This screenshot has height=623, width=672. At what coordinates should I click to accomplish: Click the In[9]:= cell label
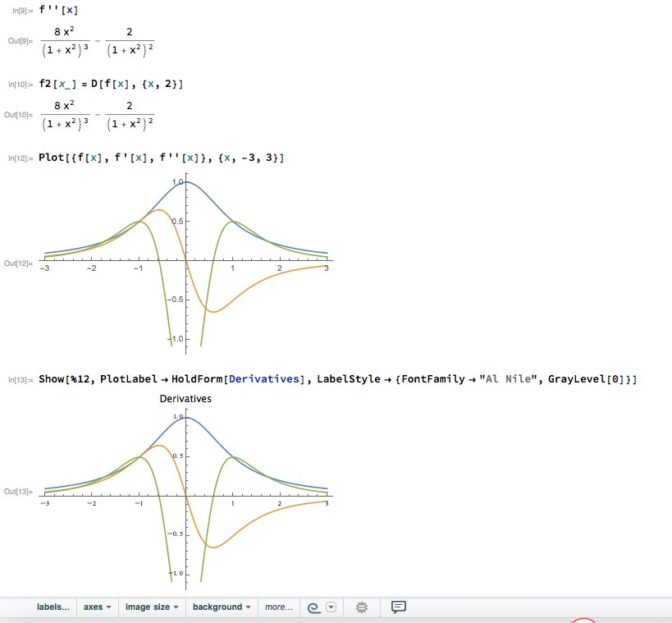(23, 11)
